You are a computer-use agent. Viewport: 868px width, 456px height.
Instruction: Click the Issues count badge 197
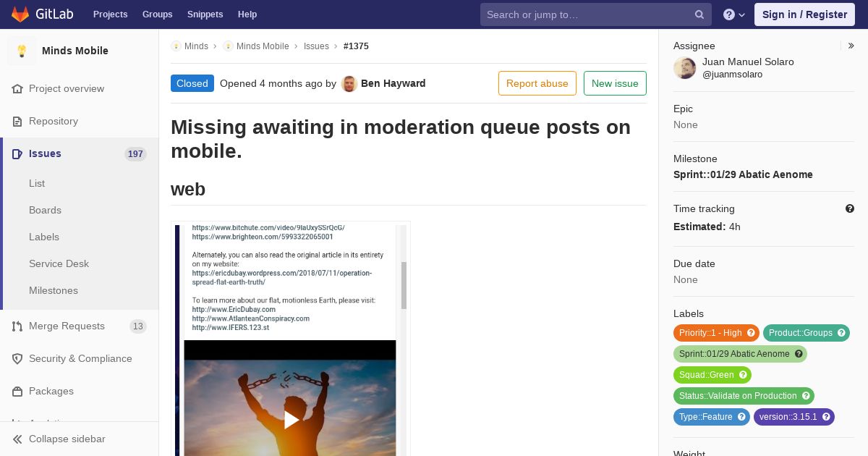135,153
